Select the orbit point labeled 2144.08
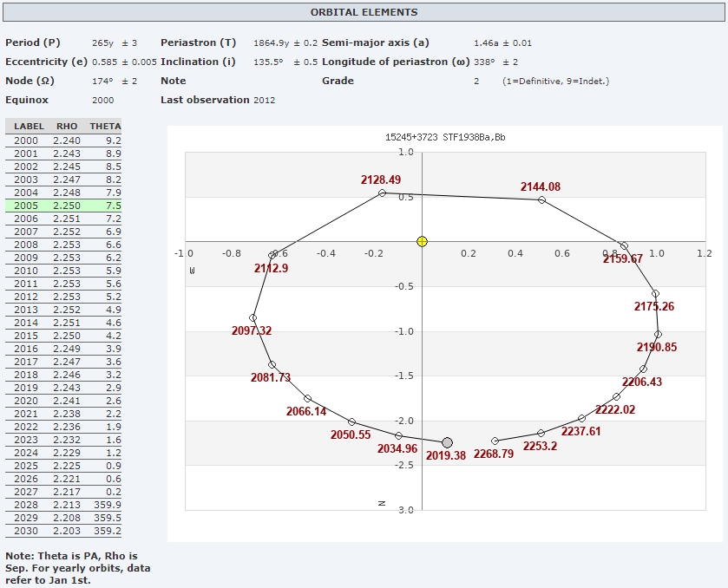The image size is (728, 588). (x=541, y=200)
